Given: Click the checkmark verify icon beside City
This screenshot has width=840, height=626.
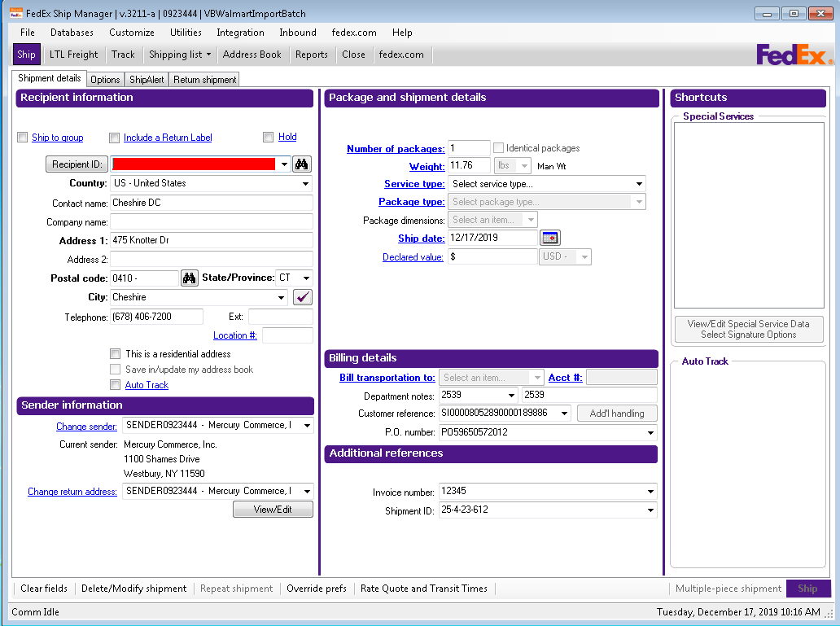Looking at the screenshot, I should (x=303, y=297).
